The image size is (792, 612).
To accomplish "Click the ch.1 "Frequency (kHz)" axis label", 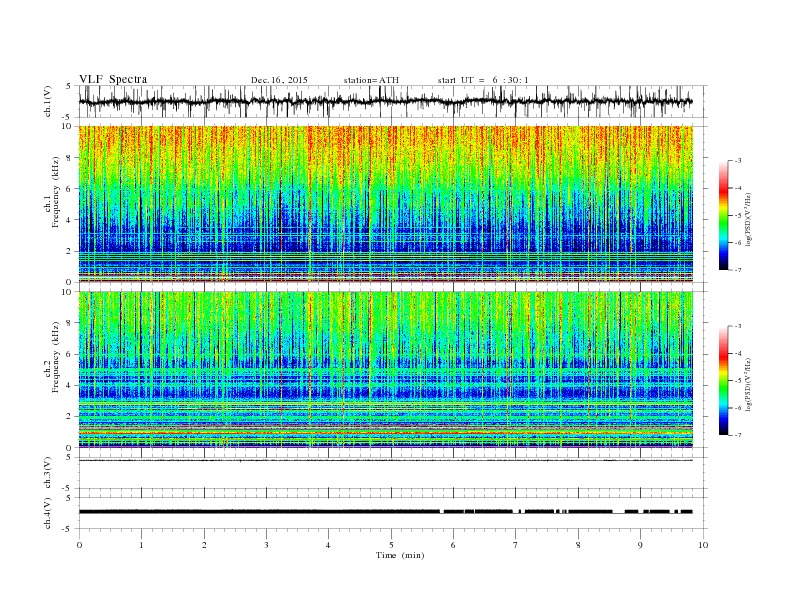I will (x=56, y=192).
